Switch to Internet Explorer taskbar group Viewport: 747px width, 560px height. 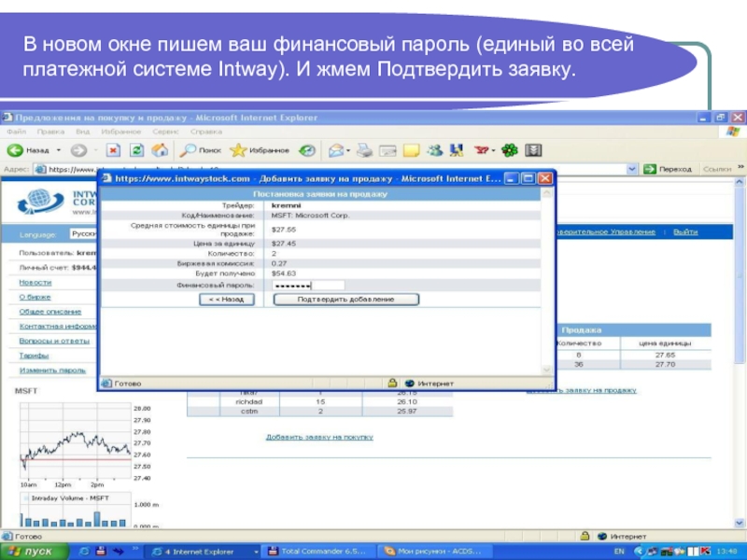pyautogui.click(x=202, y=552)
